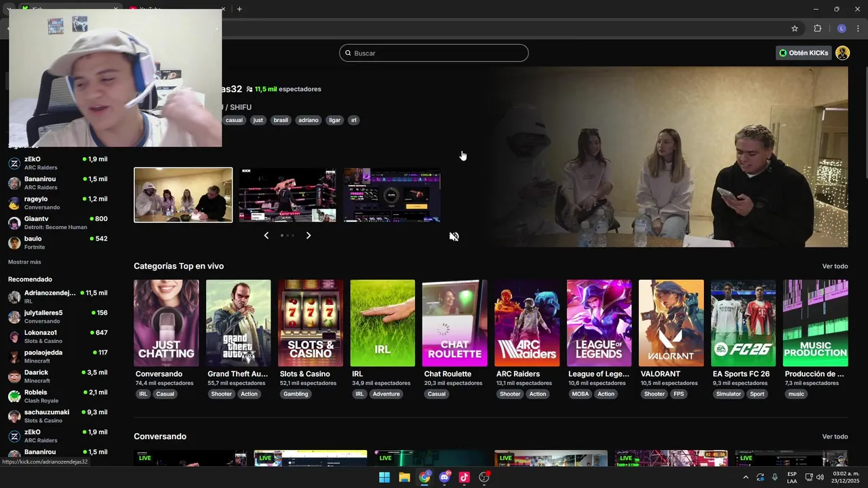
Task: Open Ver todo for Categorías Top
Action: tap(835, 266)
